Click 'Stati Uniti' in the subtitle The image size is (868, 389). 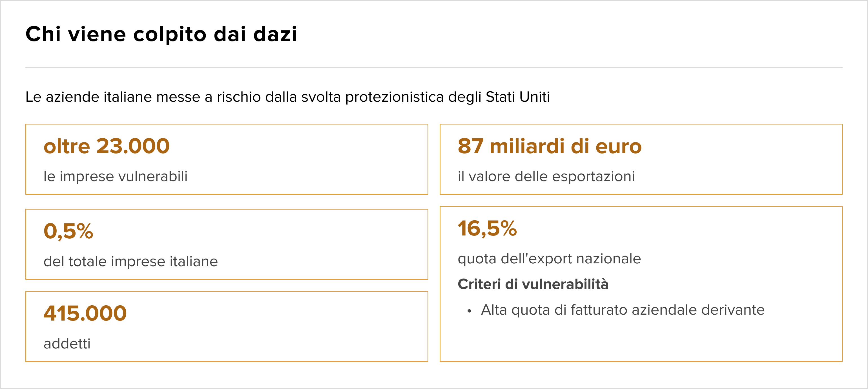[518, 97]
